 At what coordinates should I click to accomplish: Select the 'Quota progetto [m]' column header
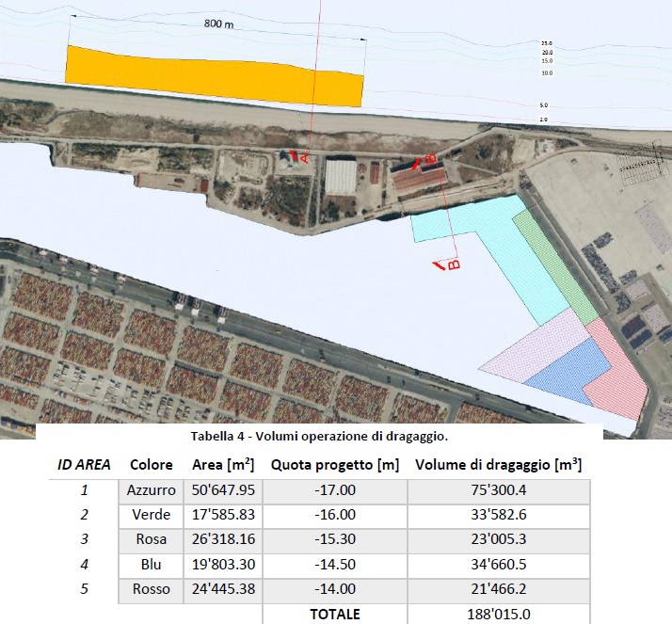click(337, 464)
